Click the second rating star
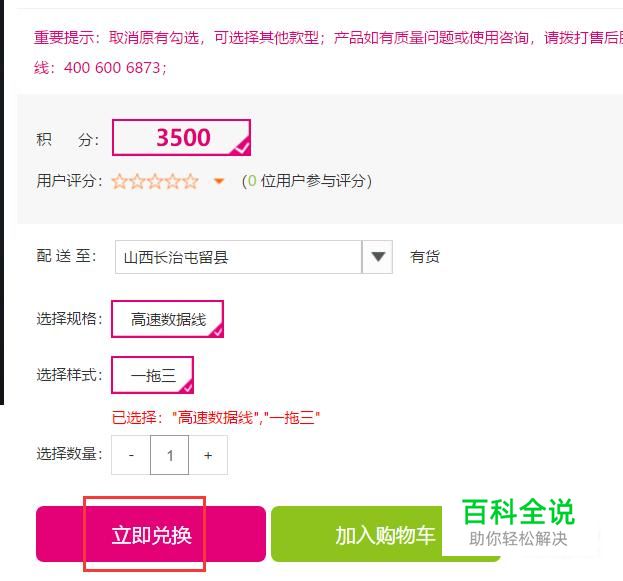 (137, 182)
